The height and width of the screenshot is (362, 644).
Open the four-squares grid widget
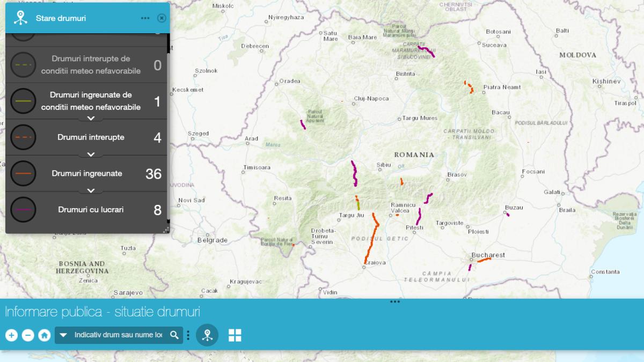235,335
